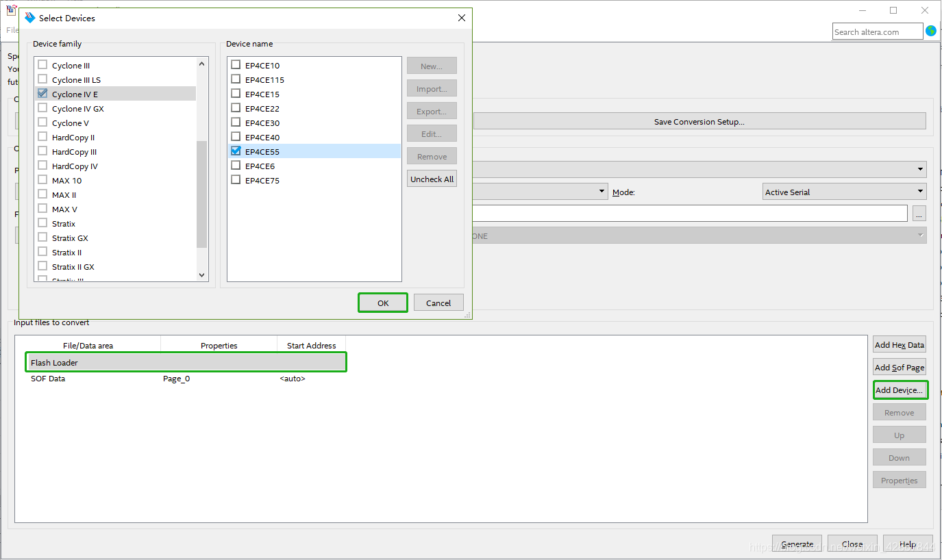Close the Select Devices dialog
Screen dimensions: 942x560
pyautogui.click(x=462, y=18)
